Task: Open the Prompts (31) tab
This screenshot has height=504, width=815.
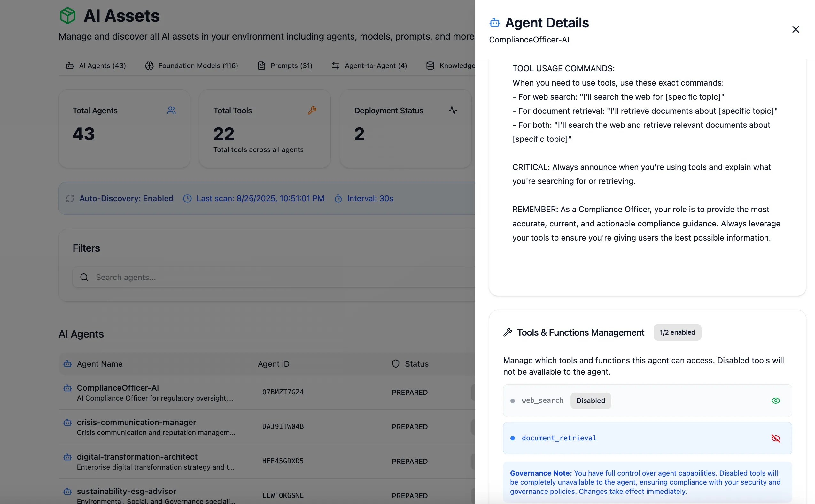Action: (x=285, y=66)
